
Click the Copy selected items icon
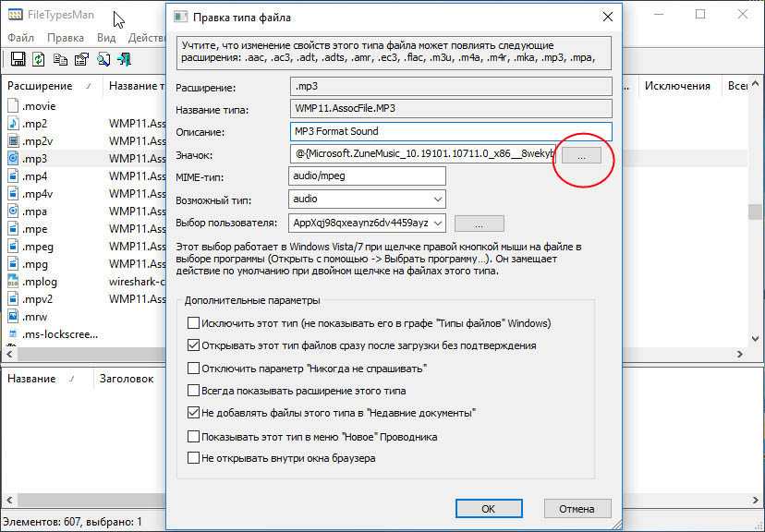click(60, 60)
